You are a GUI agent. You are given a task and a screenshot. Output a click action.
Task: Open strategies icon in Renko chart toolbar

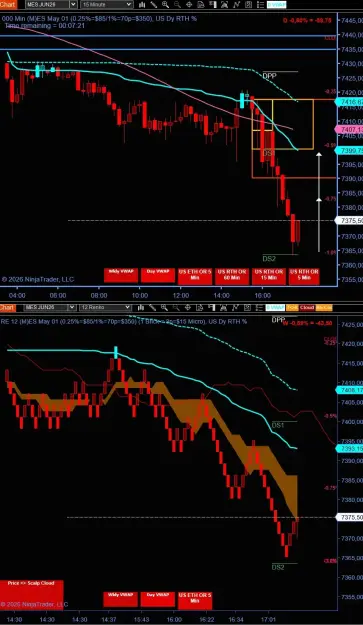pyautogui.click(x=247, y=307)
